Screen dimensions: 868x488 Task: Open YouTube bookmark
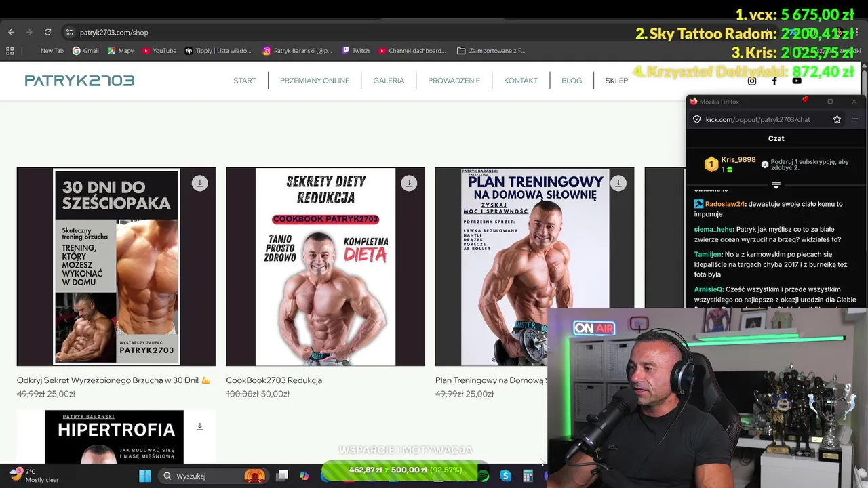[x=159, y=51]
